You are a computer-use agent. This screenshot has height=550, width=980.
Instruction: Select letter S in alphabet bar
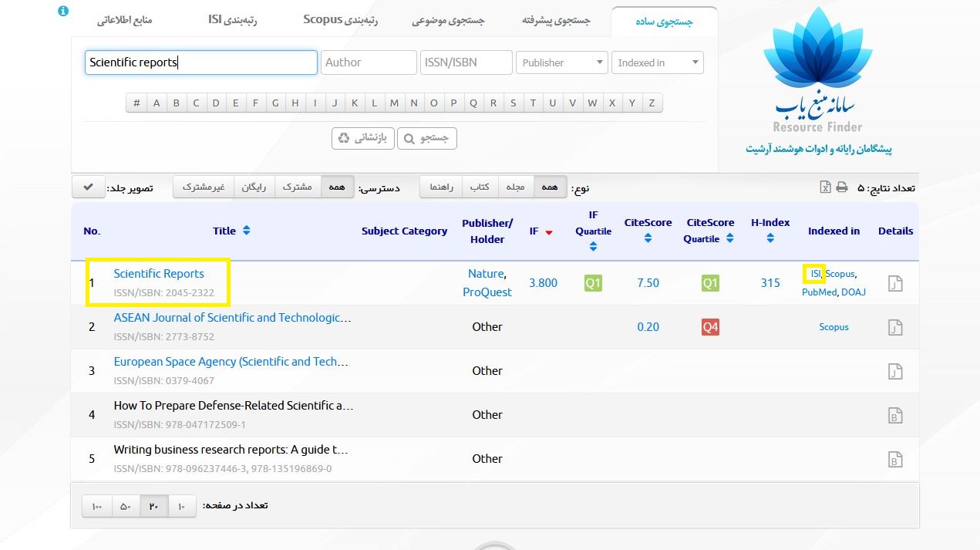514,103
